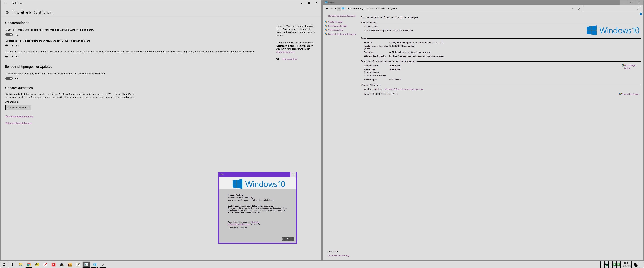Click OK in the Info dialog

[288, 239]
